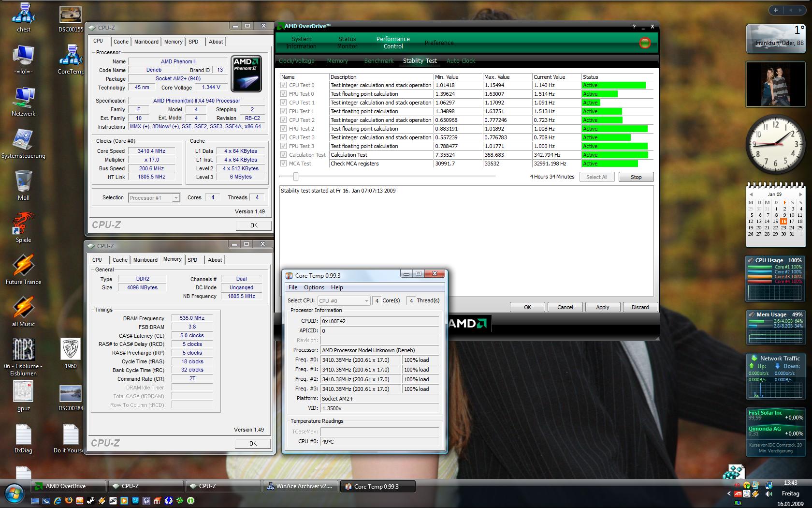Select the Future Trance playlist icon
The image size is (812, 508).
click(x=23, y=269)
